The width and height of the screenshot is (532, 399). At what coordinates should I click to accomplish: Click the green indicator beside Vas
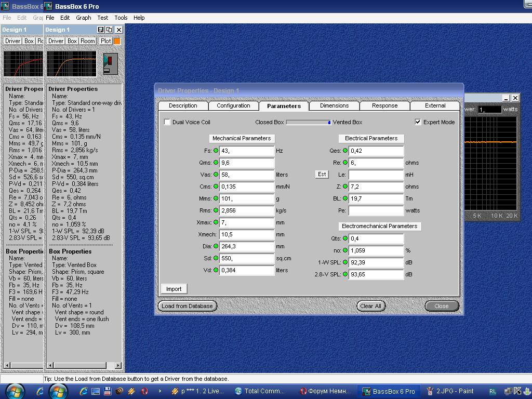coord(216,175)
